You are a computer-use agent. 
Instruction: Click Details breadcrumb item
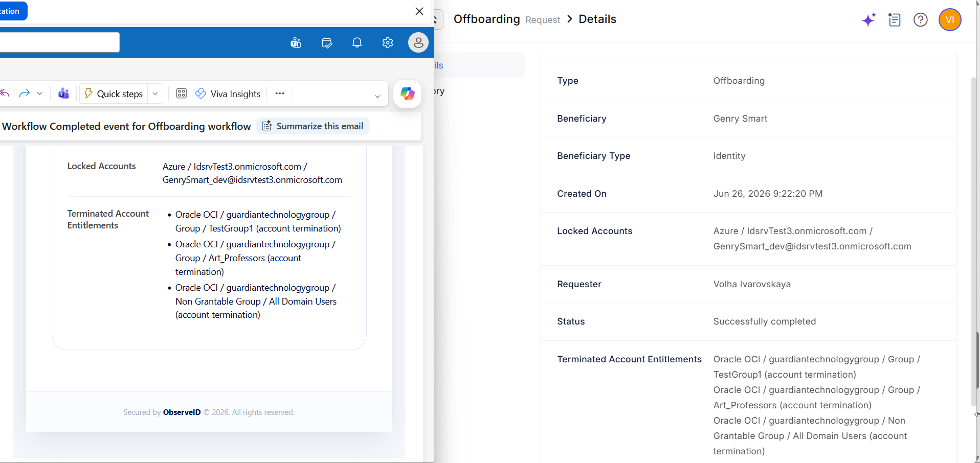point(597,19)
